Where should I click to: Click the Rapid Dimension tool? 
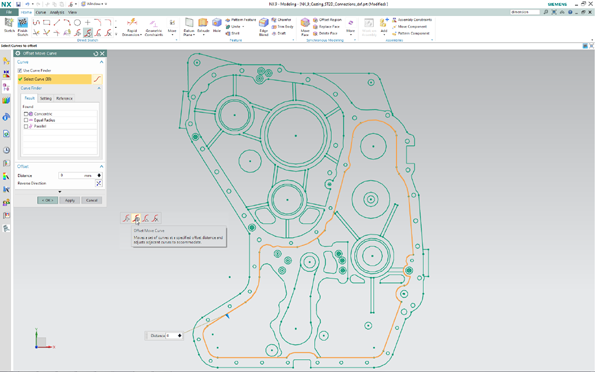click(132, 27)
